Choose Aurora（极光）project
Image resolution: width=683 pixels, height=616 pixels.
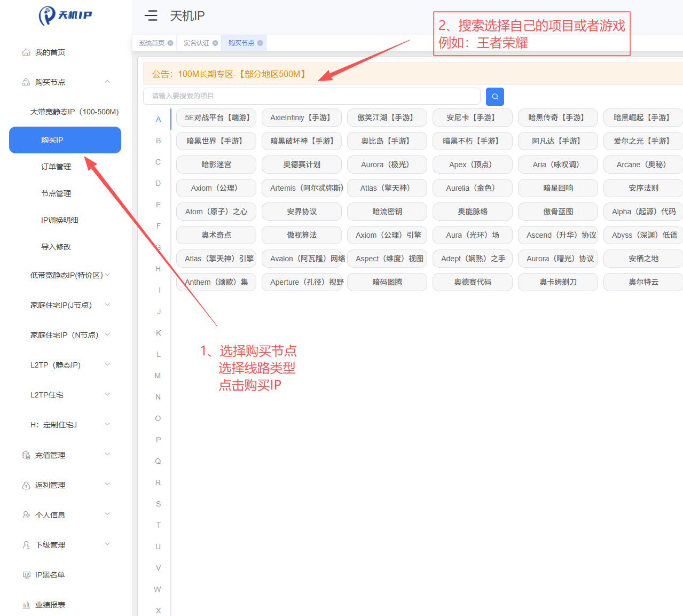(387, 165)
